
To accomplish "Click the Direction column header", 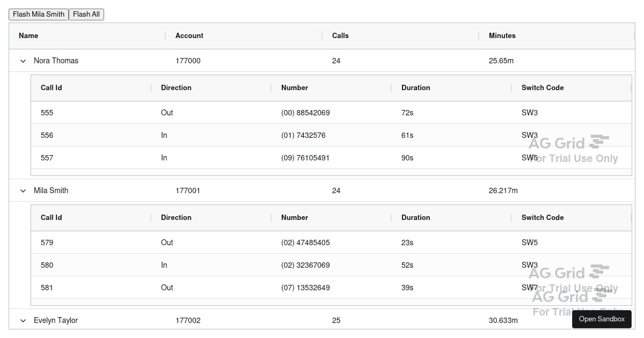I will tap(176, 88).
